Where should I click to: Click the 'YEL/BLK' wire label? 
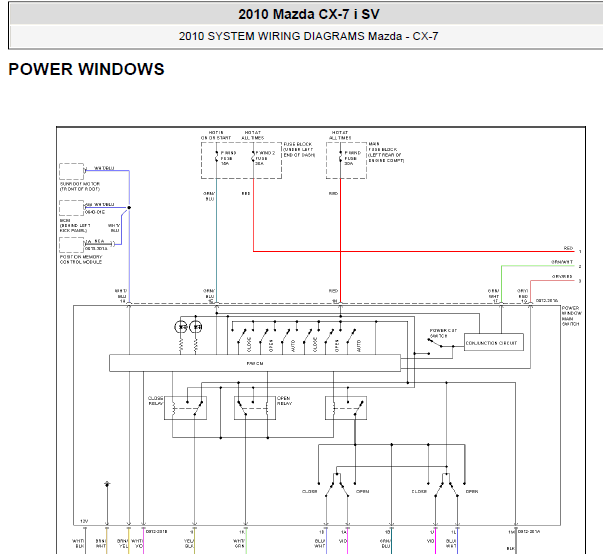(x=189, y=543)
